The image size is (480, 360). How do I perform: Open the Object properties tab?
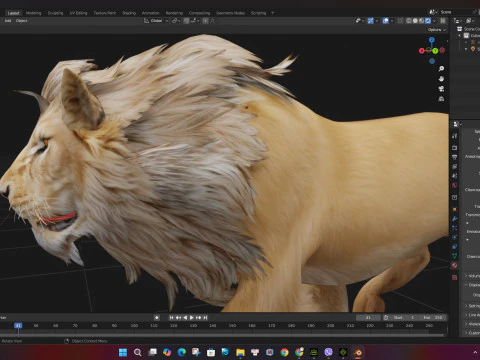pyautogui.click(x=455, y=209)
